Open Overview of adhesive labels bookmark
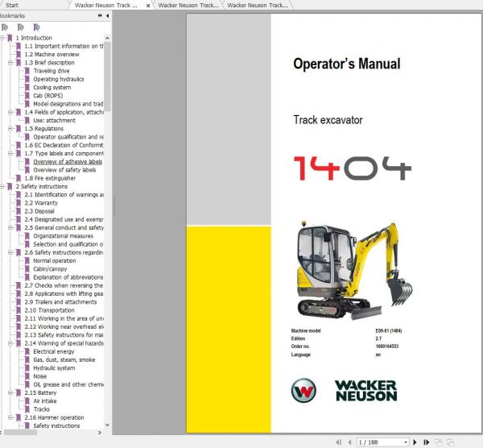 click(68, 162)
